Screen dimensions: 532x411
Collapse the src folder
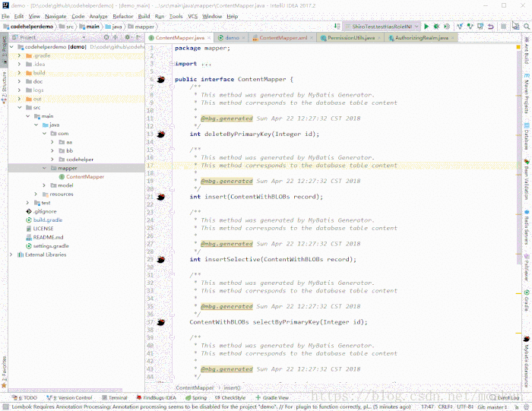tap(19, 107)
